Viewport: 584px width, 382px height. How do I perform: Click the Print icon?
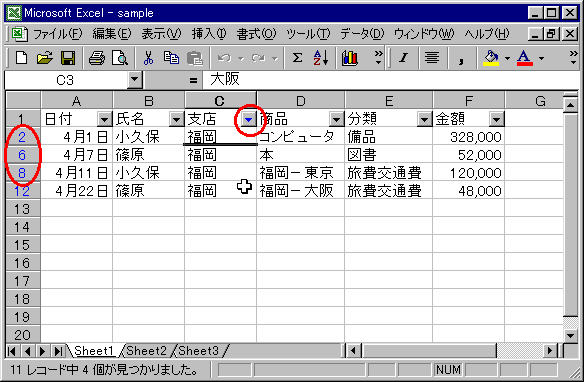97,58
